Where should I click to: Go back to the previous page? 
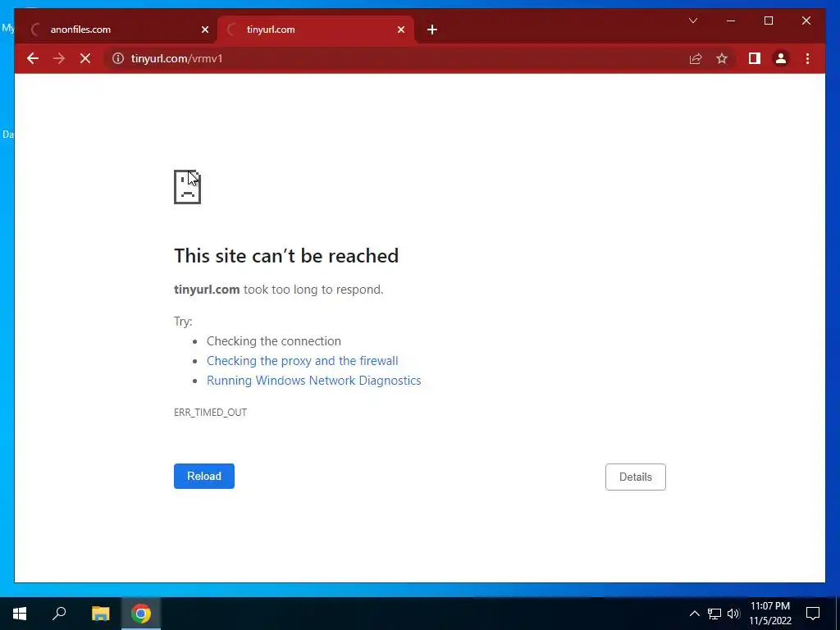33,58
